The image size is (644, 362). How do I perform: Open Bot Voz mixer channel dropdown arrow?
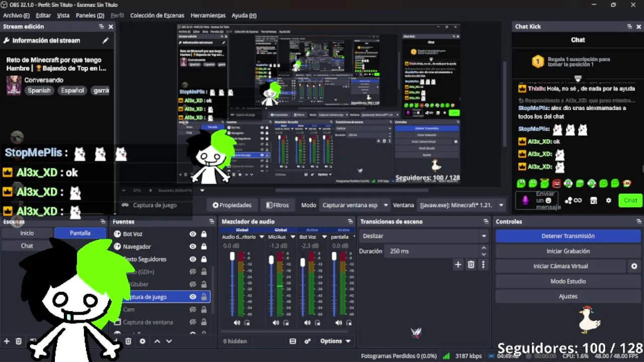[324, 237]
